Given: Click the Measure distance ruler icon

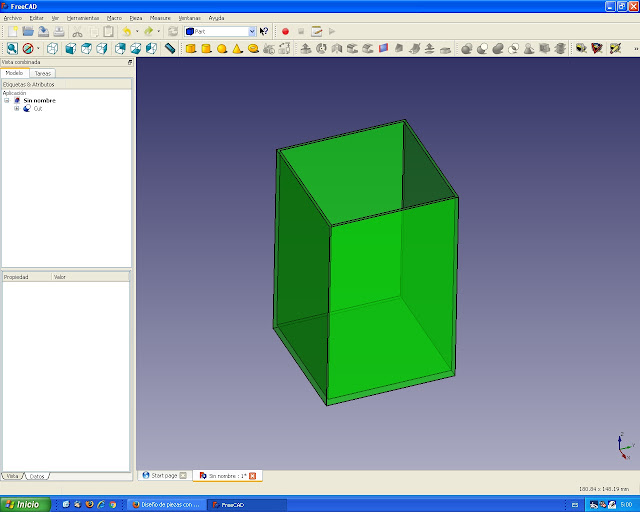Looking at the screenshot, I should (x=170, y=49).
